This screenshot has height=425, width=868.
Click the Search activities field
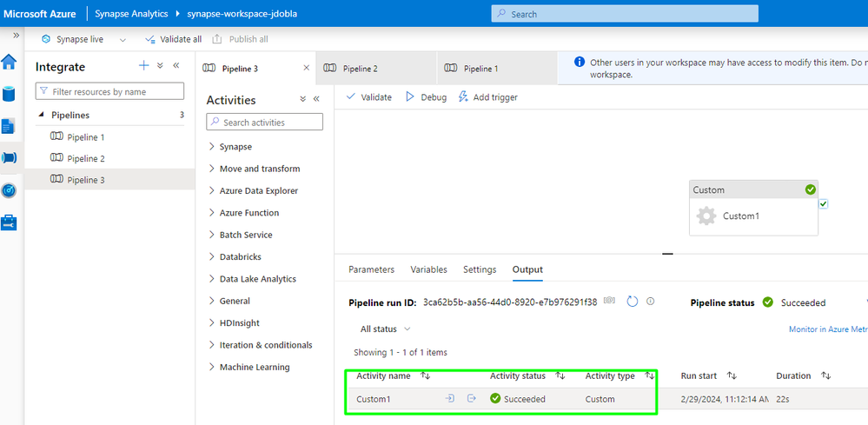click(x=265, y=122)
